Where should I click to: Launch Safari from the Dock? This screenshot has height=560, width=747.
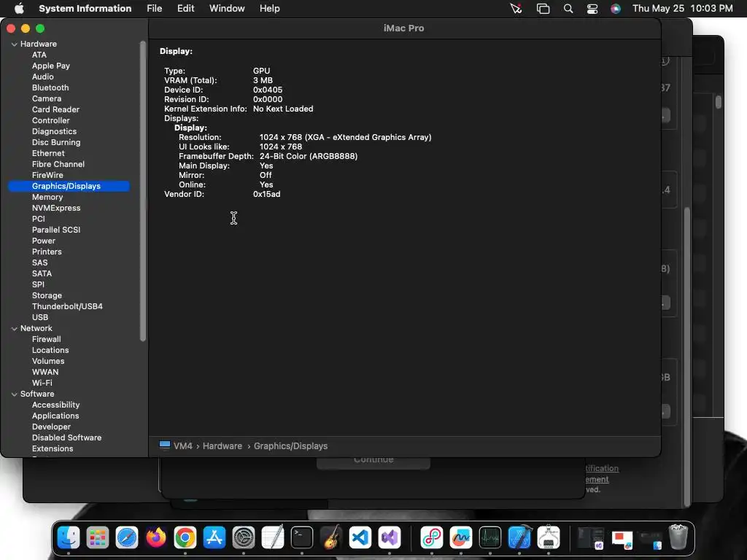pos(127,537)
